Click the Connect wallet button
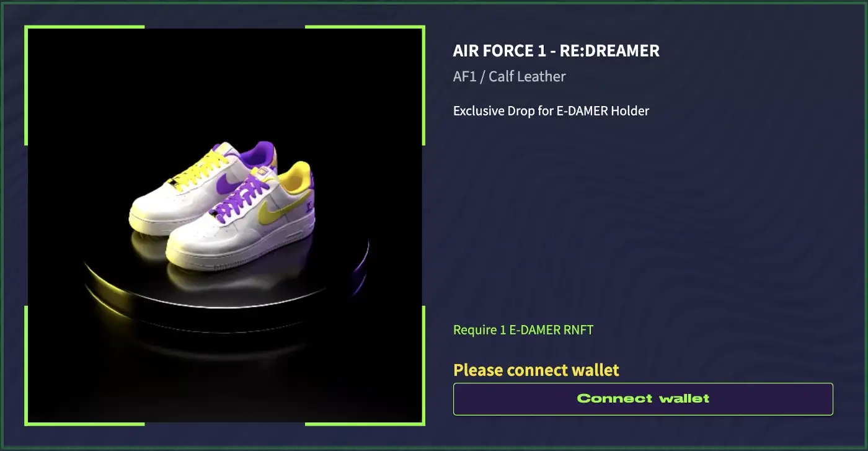 point(643,399)
